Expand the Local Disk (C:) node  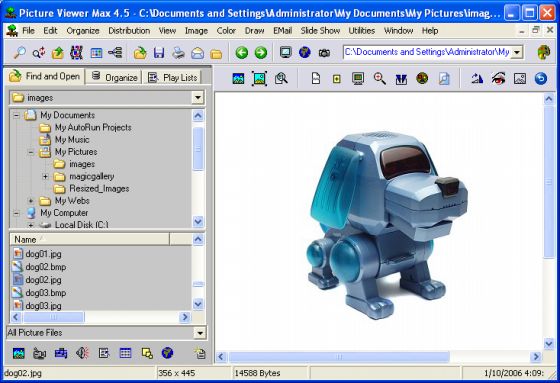tap(31, 225)
